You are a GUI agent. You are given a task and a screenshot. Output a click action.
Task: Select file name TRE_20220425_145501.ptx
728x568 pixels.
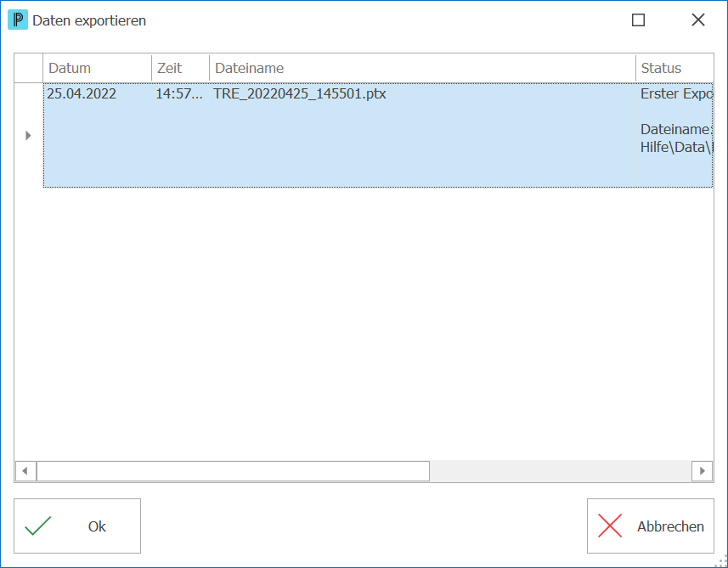pos(422,135)
